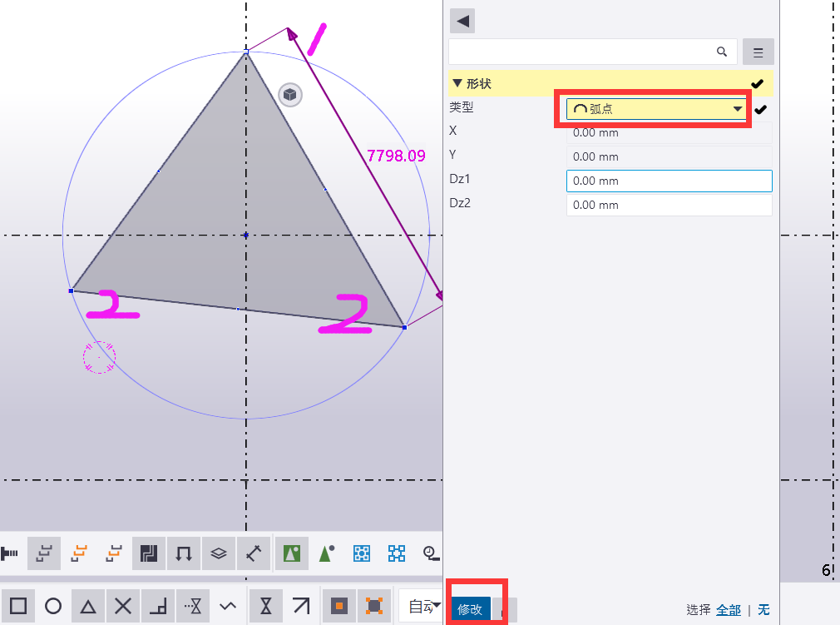Click the stacked layers toolbar icon
Screen dimensions: 840x625
tap(219, 553)
